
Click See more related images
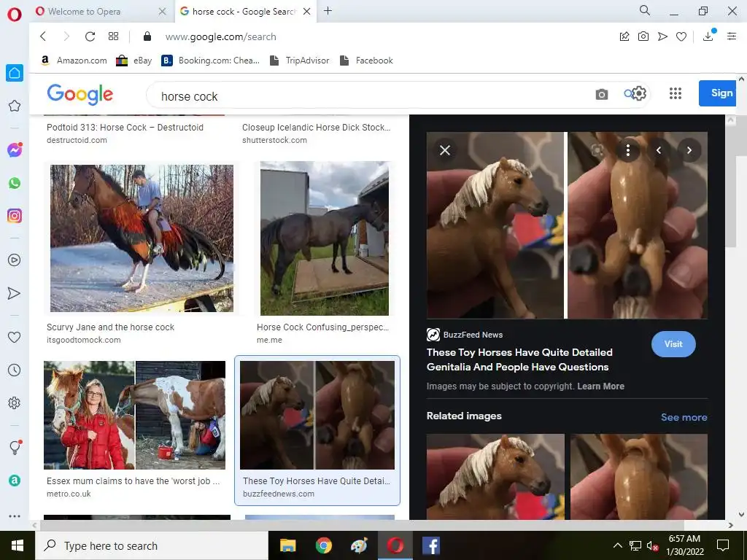point(684,417)
